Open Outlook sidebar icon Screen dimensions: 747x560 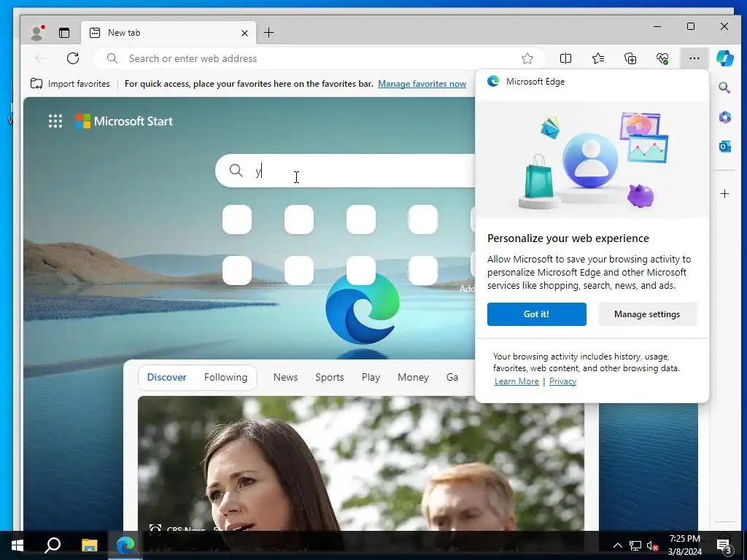(x=724, y=146)
